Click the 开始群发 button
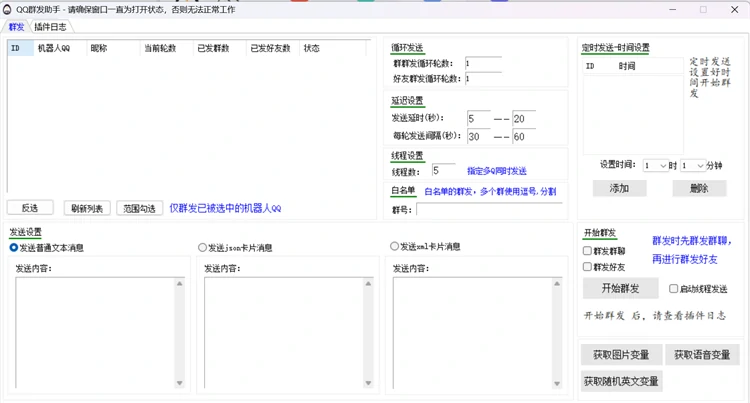This screenshot has width=750, height=403. [x=620, y=288]
